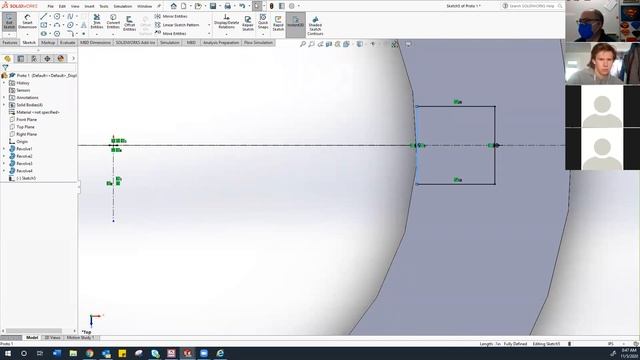Click Offset Entities

point(129,23)
